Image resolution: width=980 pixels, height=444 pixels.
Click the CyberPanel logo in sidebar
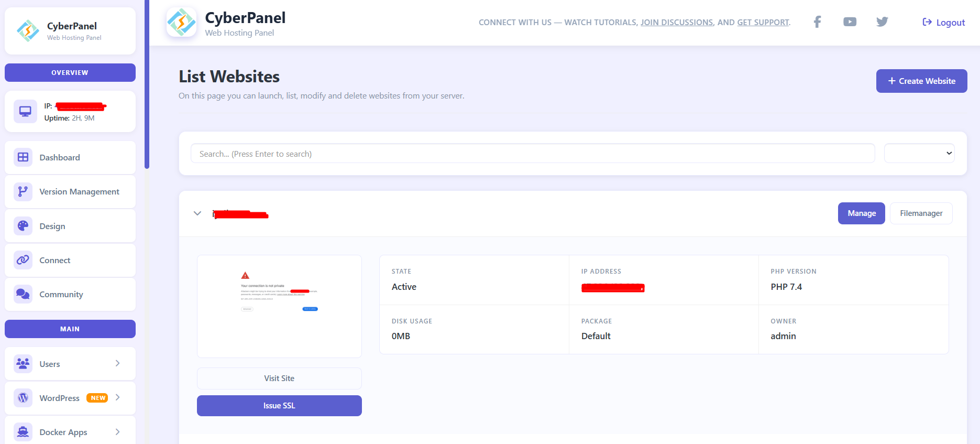pos(28,30)
